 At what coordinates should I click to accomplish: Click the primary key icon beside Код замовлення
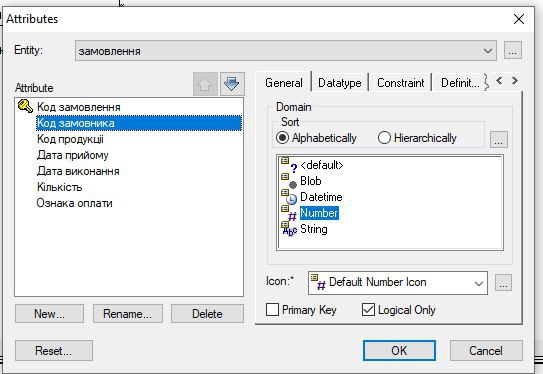[x=25, y=106]
